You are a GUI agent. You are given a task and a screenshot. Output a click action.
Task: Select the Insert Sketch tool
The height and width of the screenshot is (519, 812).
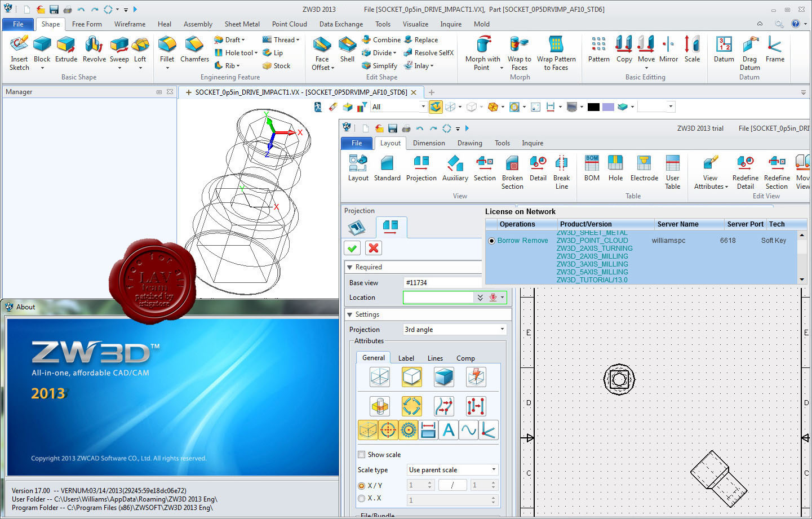tap(19, 52)
